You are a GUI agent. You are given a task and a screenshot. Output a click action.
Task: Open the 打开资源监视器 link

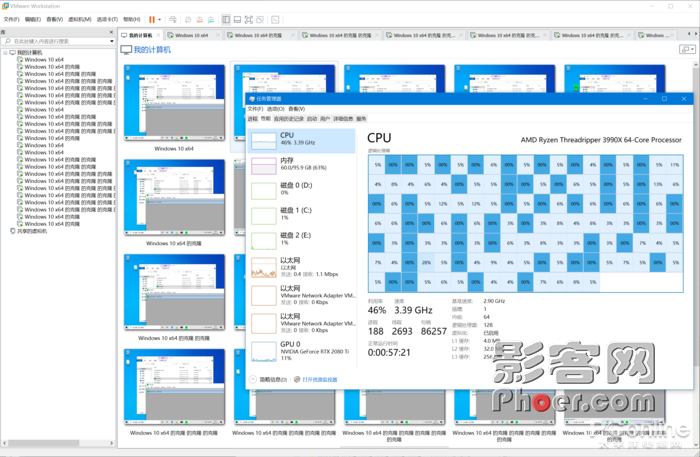coord(320,380)
